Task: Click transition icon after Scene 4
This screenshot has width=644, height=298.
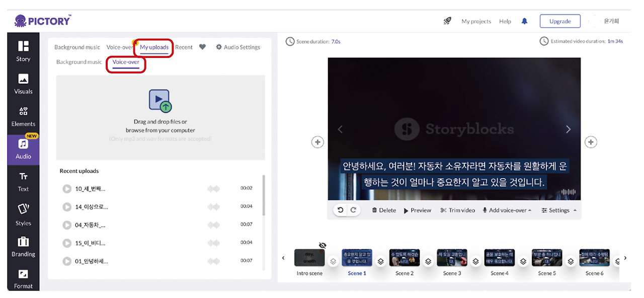Action: tap(523, 262)
